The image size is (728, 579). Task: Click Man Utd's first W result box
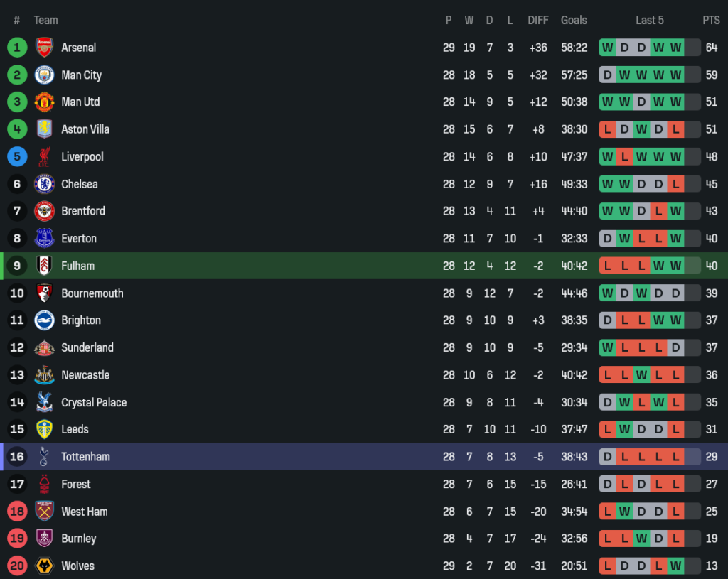(607, 102)
